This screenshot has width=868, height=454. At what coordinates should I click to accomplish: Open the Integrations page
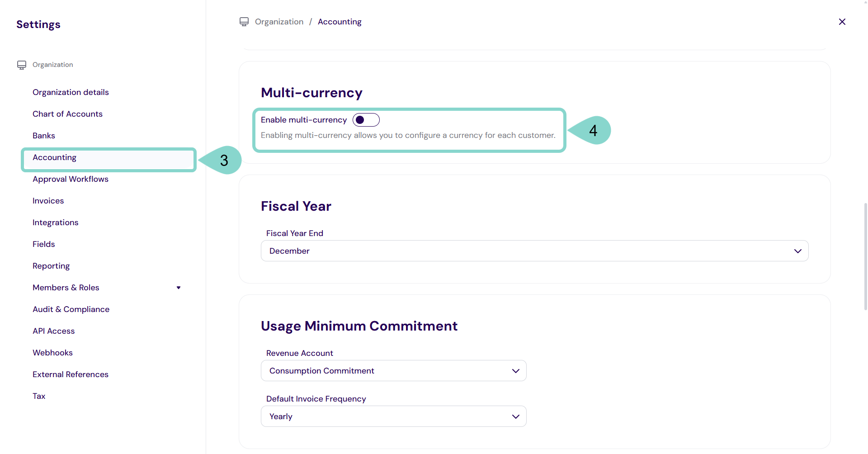click(x=55, y=222)
